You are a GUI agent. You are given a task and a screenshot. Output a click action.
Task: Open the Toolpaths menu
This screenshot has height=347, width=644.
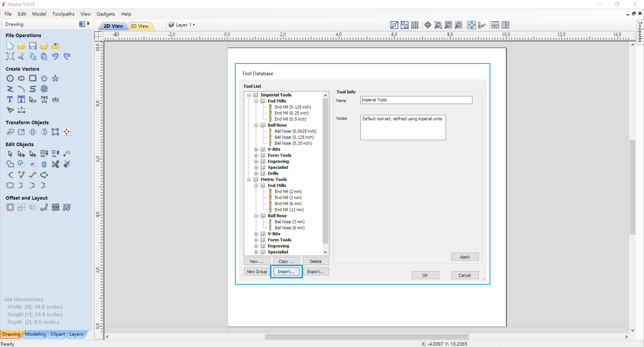(x=63, y=14)
